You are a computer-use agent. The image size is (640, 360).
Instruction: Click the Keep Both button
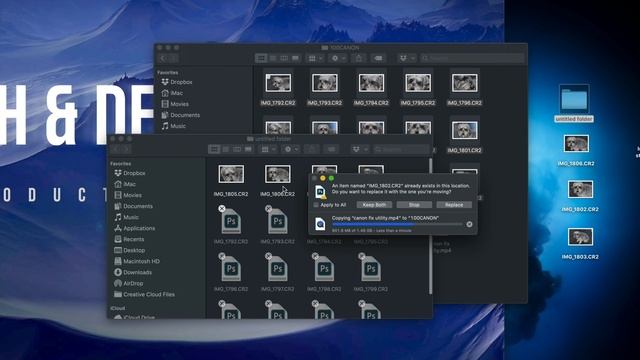pyautogui.click(x=374, y=205)
